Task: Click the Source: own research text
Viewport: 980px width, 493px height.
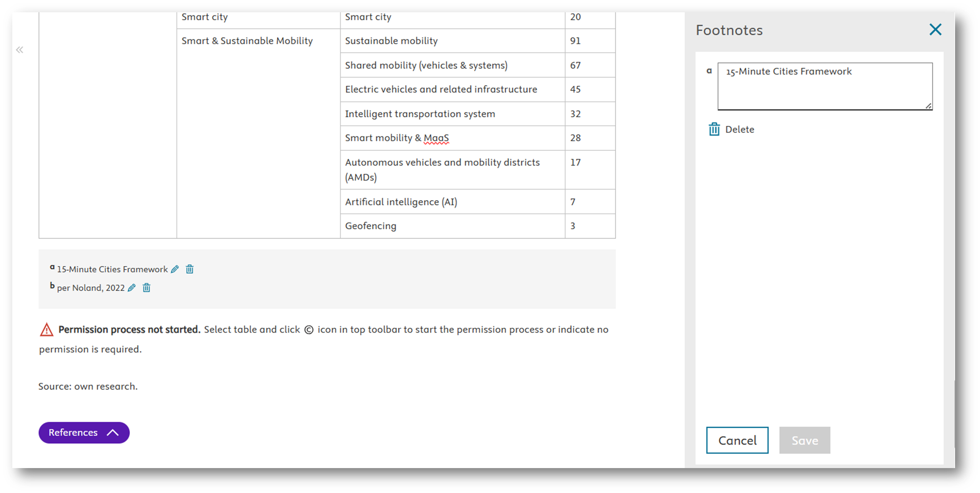Action: [88, 386]
